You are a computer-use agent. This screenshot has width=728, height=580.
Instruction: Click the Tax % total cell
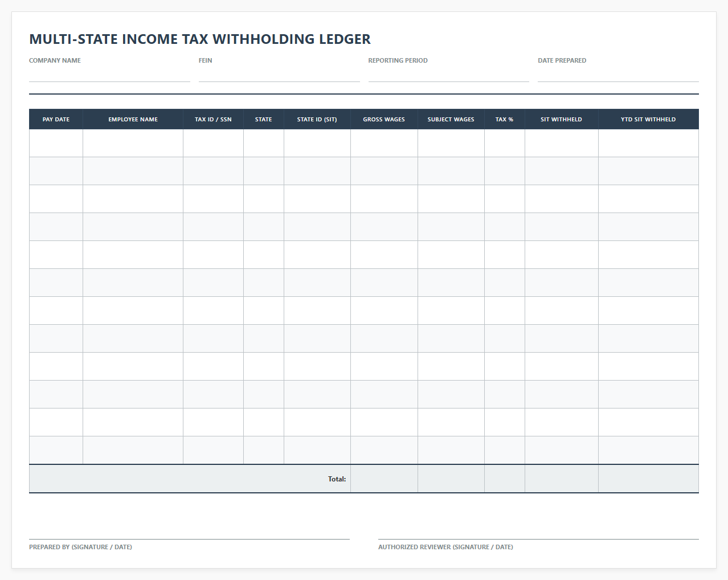pos(505,479)
